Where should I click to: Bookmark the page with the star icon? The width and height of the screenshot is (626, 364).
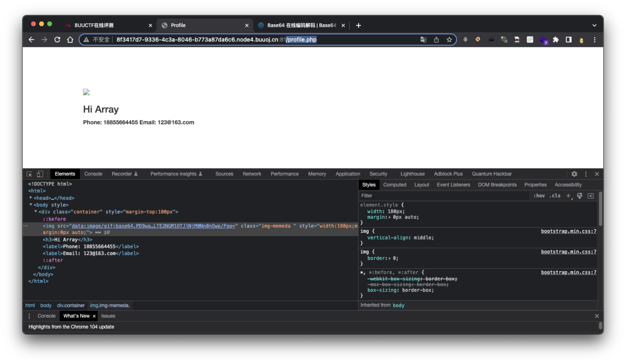(x=449, y=40)
